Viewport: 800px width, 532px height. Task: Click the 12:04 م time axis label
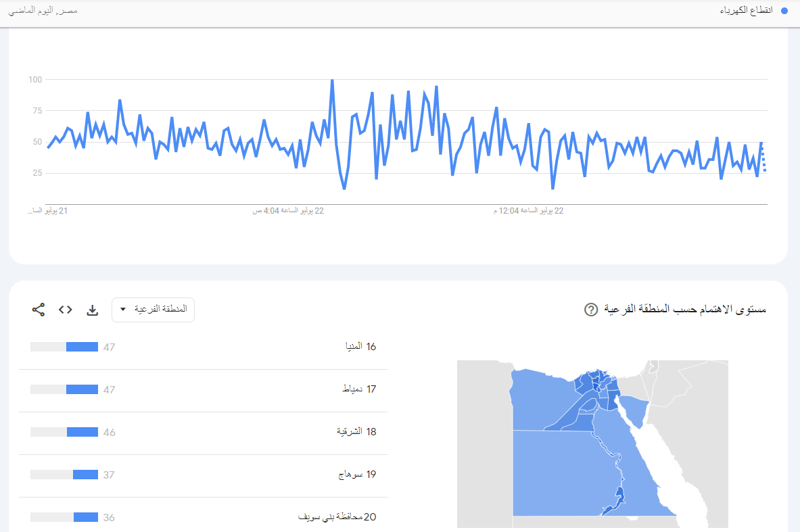[528, 211]
